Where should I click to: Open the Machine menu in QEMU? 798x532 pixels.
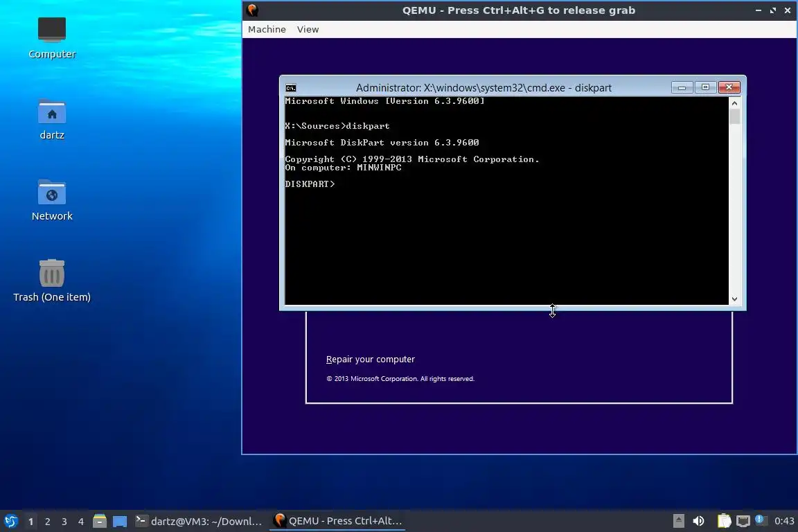click(x=267, y=30)
